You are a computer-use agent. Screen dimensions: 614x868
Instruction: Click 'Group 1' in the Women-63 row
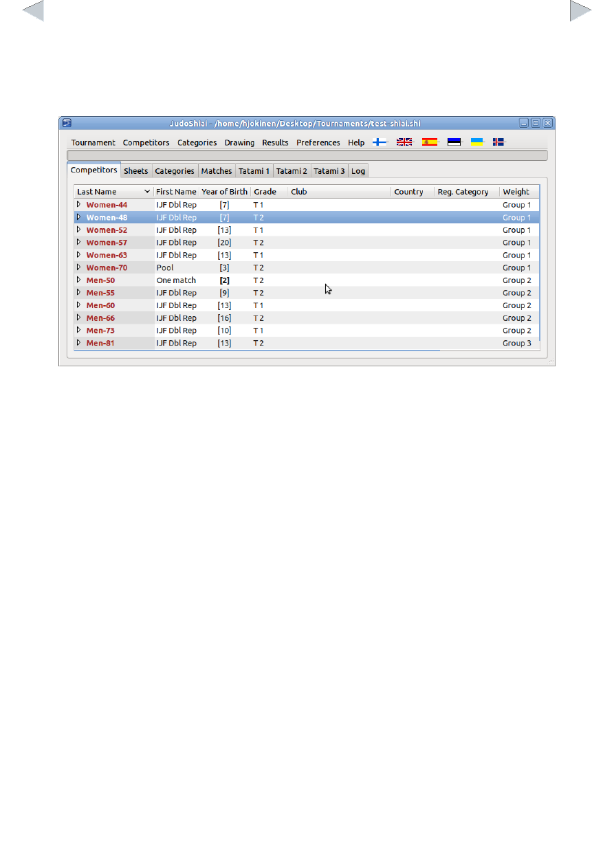point(517,255)
